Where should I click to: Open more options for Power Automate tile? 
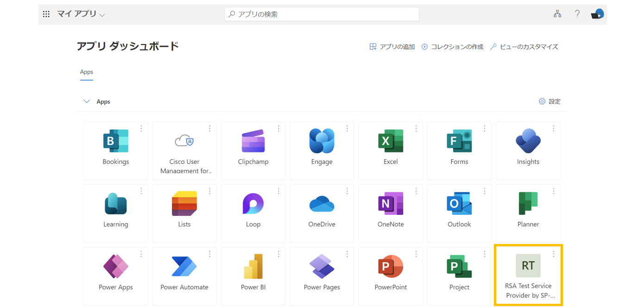pos(210,254)
